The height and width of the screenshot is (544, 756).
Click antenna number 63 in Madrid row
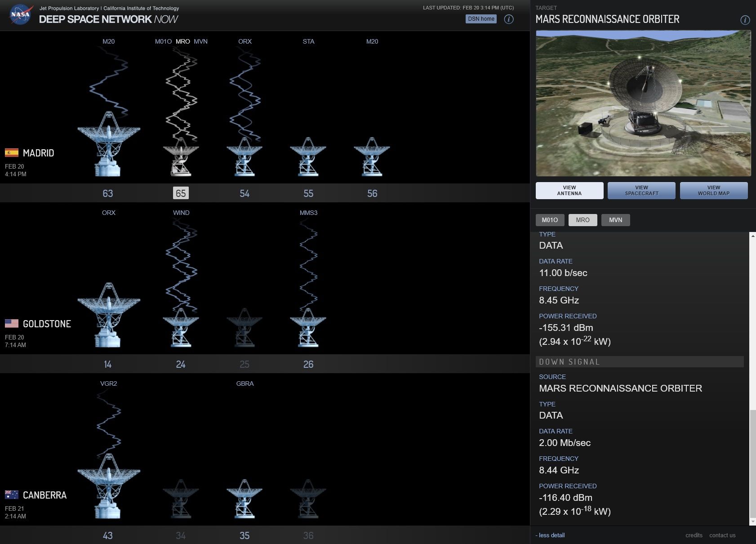point(108,193)
